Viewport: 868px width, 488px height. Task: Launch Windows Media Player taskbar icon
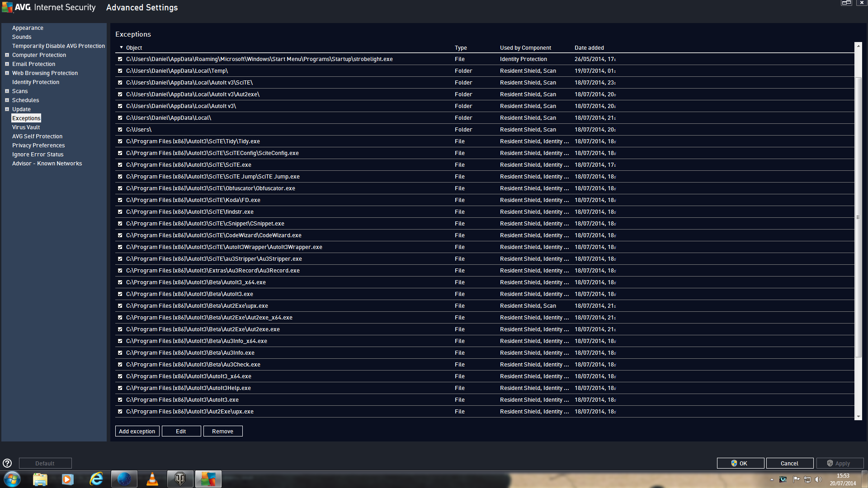[x=68, y=479]
